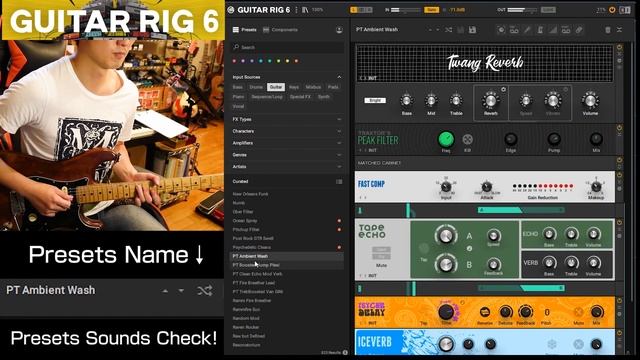Viewport: 640px width, 360px height.
Task: Click the Kill button on Peak Filter
Action: (x=467, y=140)
